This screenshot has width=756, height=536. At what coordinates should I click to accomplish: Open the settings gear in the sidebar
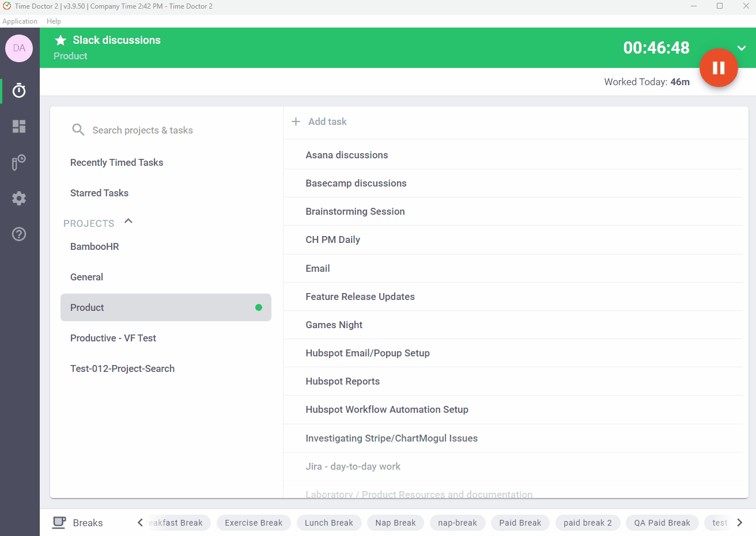coord(19,198)
